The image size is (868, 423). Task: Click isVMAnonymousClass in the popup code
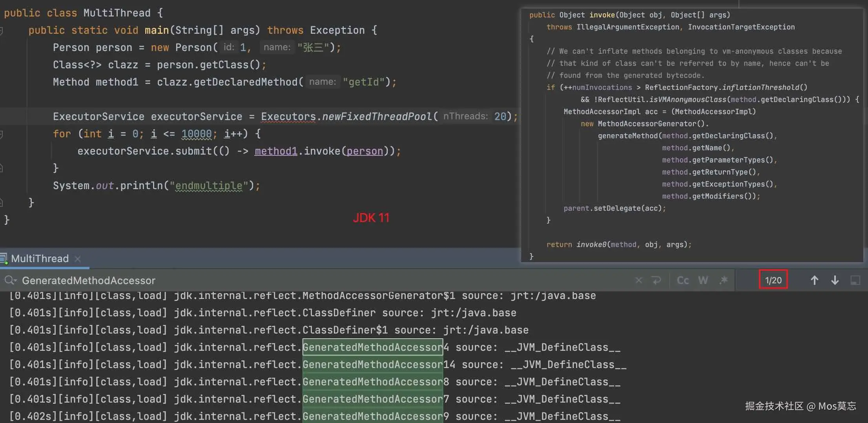pyautogui.click(x=688, y=100)
